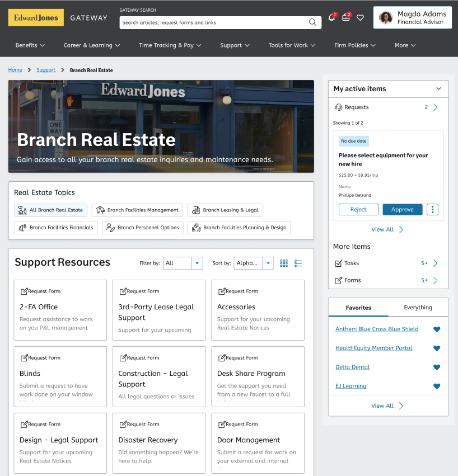Unfavorite EJ Learning heart

pos(437,387)
